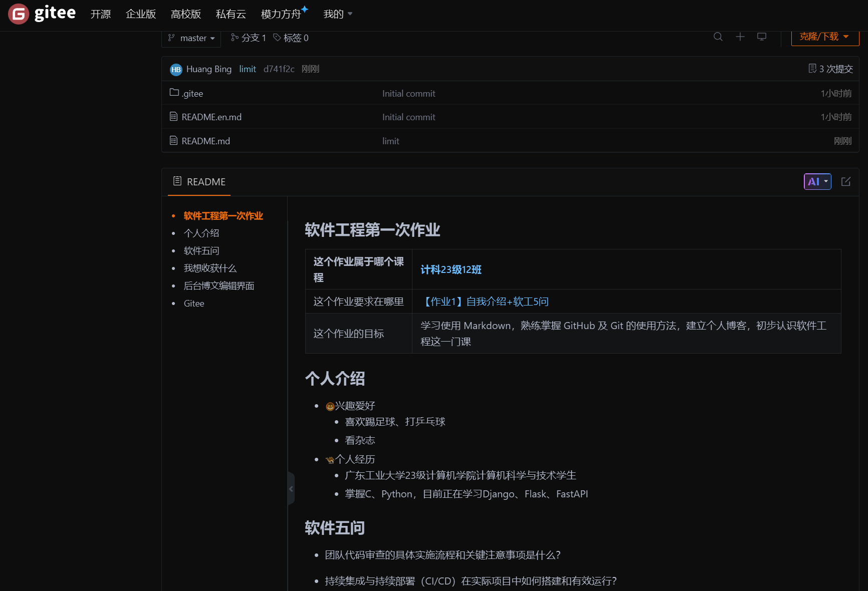Image resolution: width=868 pixels, height=591 pixels.
Task: Open the Web IDE monitor icon
Action: [761, 37]
